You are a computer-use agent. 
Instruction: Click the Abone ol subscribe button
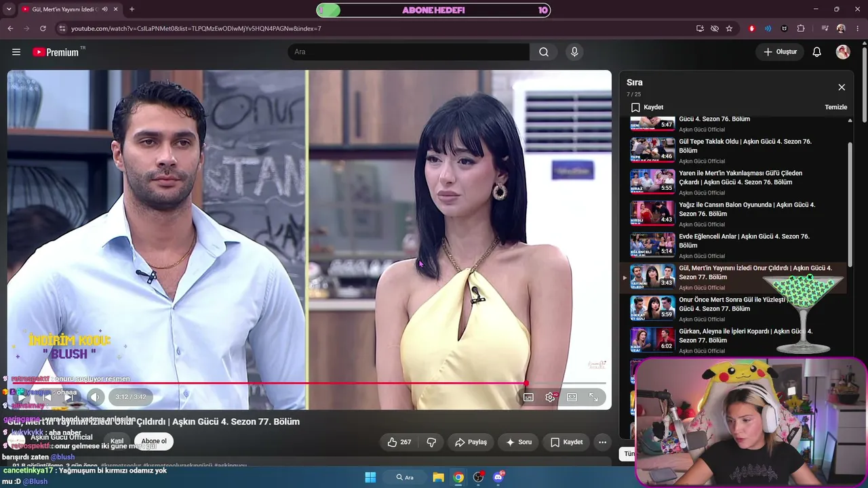[x=154, y=441]
